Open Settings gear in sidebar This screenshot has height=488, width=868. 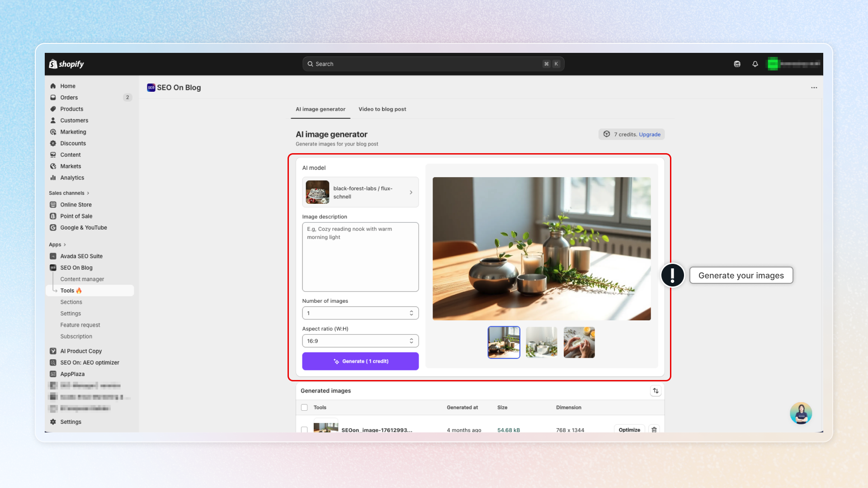pyautogui.click(x=71, y=422)
